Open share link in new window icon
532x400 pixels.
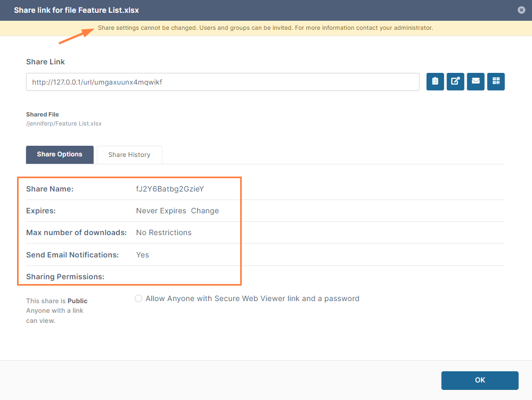click(455, 81)
